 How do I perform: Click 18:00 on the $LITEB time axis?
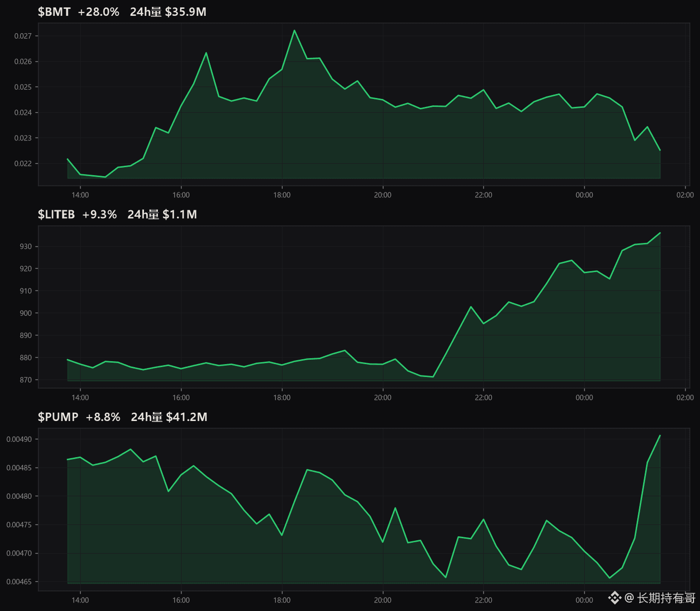(x=282, y=397)
